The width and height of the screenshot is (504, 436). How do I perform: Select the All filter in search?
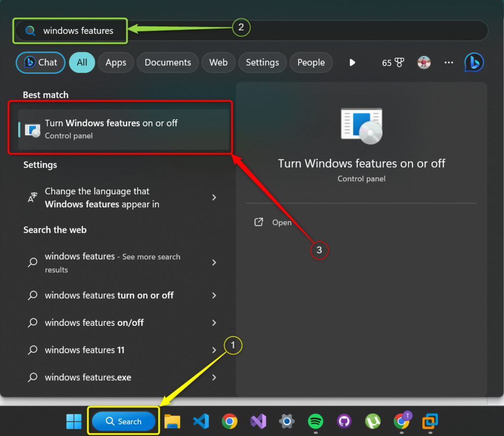(x=82, y=62)
